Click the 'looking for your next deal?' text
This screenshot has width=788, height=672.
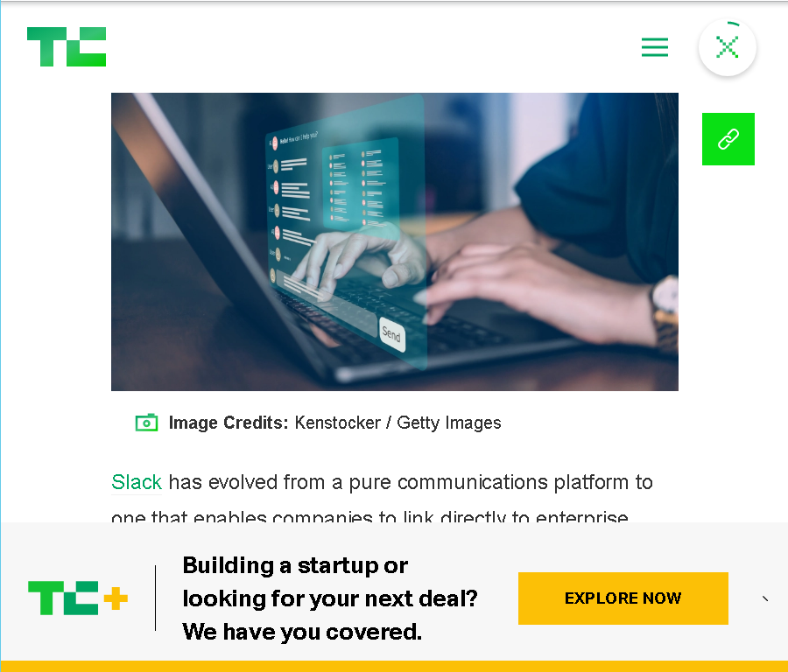pos(330,598)
